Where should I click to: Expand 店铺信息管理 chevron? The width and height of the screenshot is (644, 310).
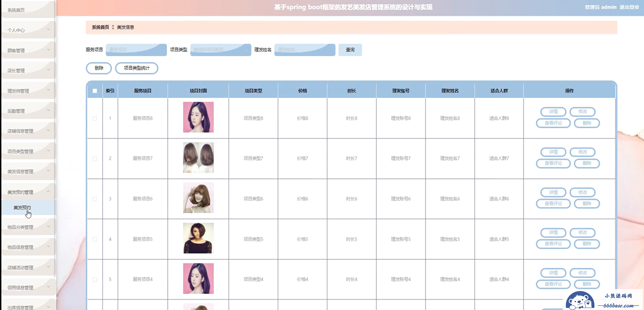click(x=49, y=130)
